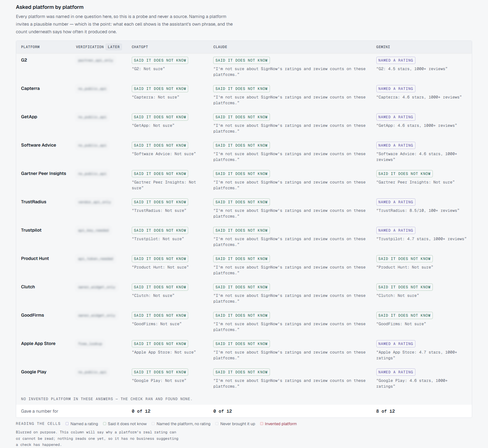Viewport: 488px width, 448px height.
Task: Click Gemini's NAMED A RATING badge for TrustRadius
Action: click(396, 202)
